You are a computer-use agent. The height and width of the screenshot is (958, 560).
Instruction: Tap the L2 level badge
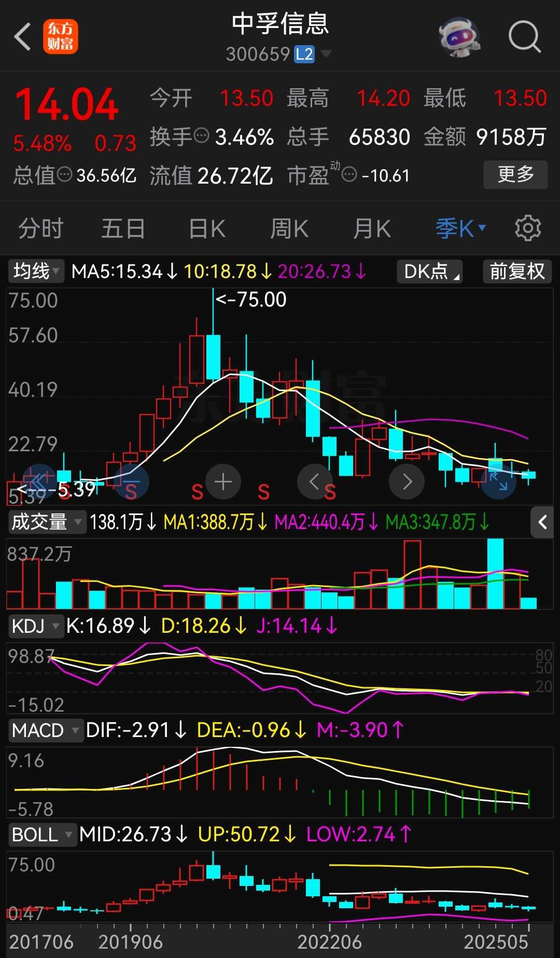(x=304, y=54)
